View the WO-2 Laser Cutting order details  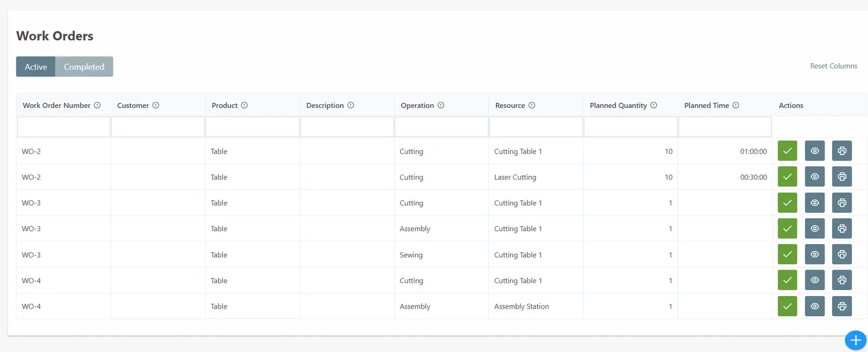coord(815,177)
